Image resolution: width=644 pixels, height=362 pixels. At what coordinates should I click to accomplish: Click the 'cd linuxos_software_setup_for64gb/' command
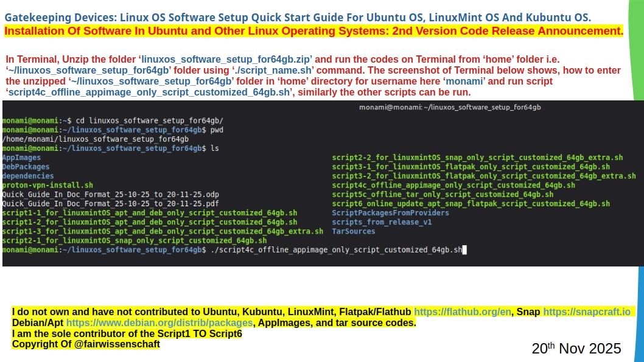tap(150, 120)
